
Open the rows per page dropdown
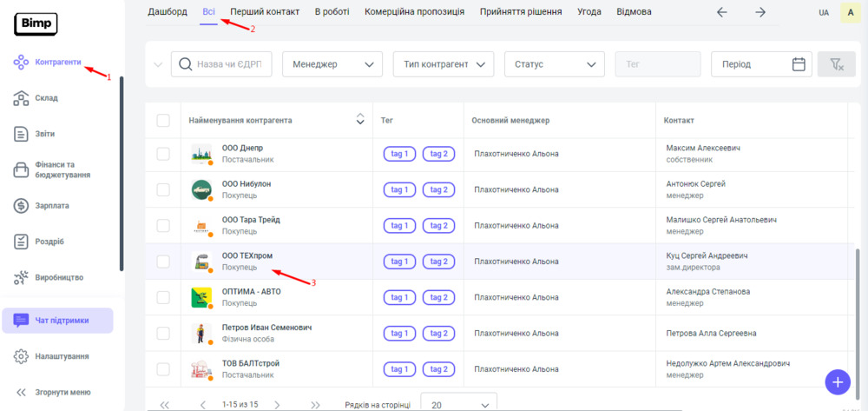point(458,404)
